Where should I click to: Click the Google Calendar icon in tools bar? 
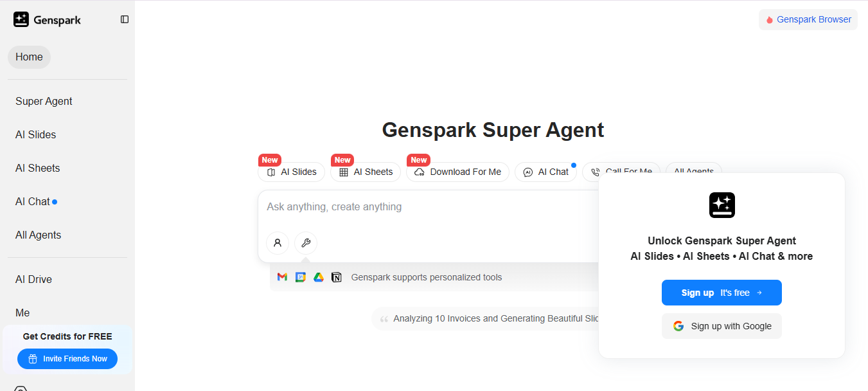point(300,277)
